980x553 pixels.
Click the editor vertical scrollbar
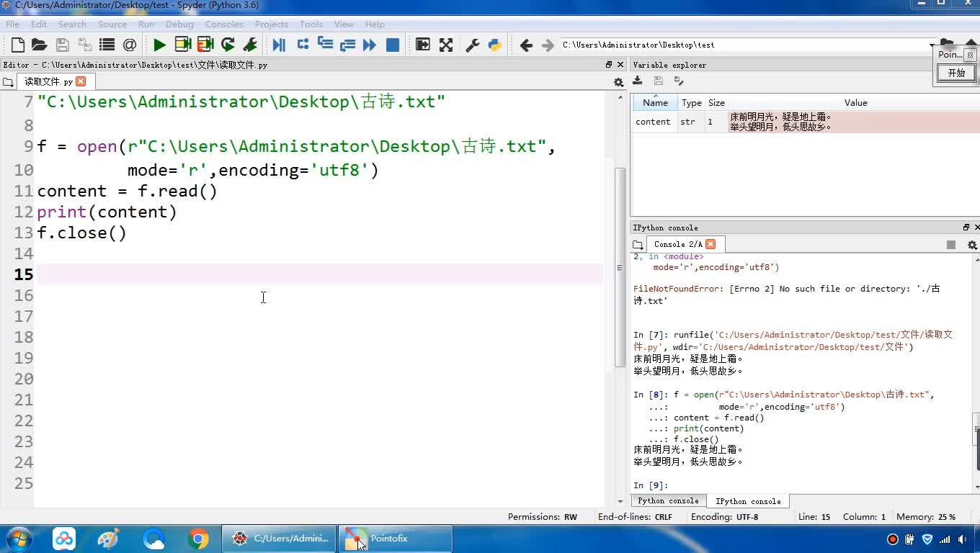point(620,266)
